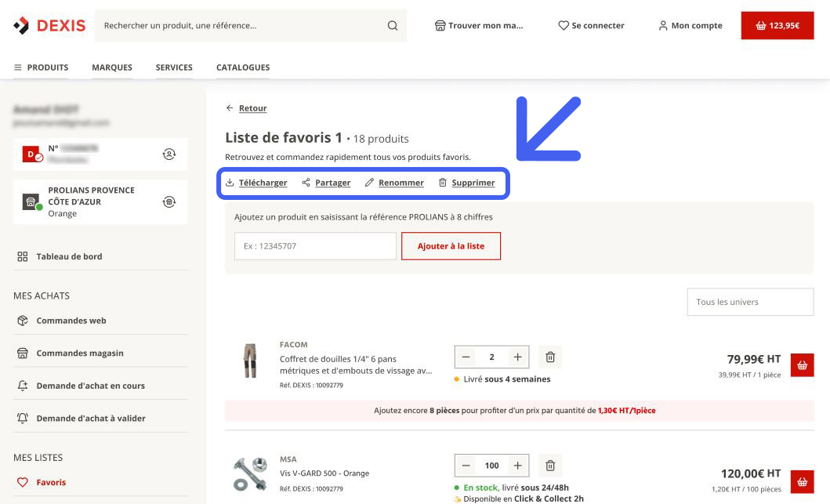Open the Tous les univers dropdown
Screen dimensions: 830x504
tap(750, 302)
